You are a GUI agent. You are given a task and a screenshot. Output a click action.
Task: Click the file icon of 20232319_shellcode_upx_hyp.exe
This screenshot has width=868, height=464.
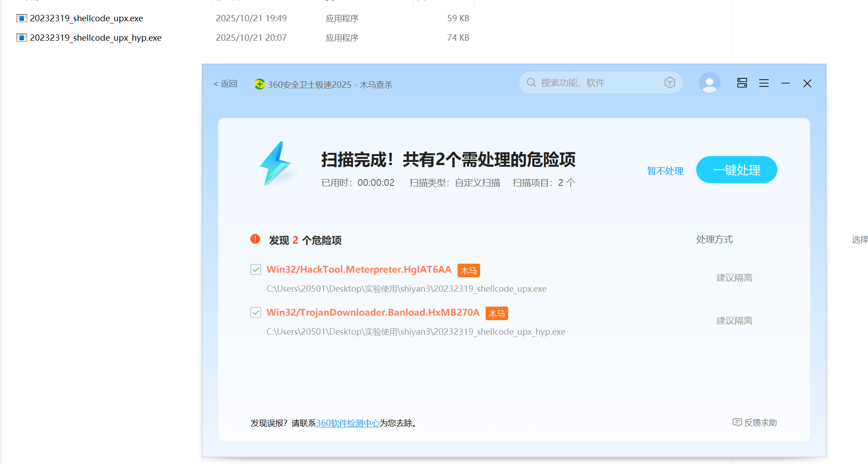(x=21, y=38)
